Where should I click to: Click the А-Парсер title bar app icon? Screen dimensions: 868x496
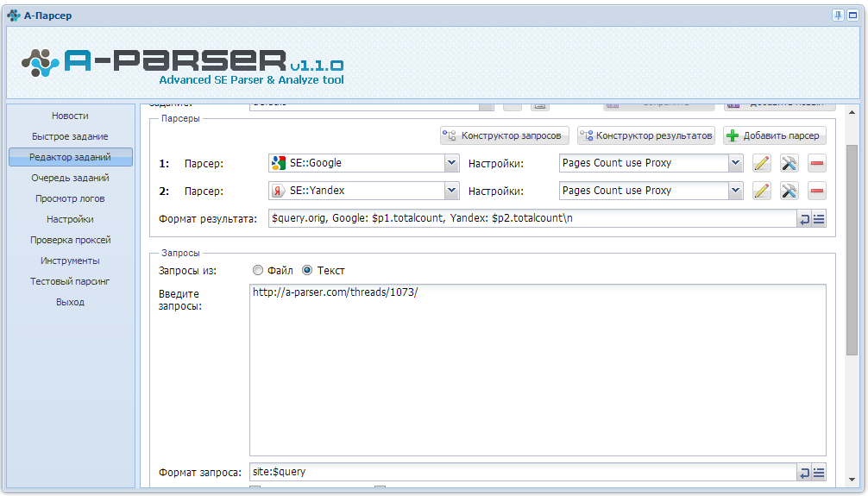click(14, 16)
